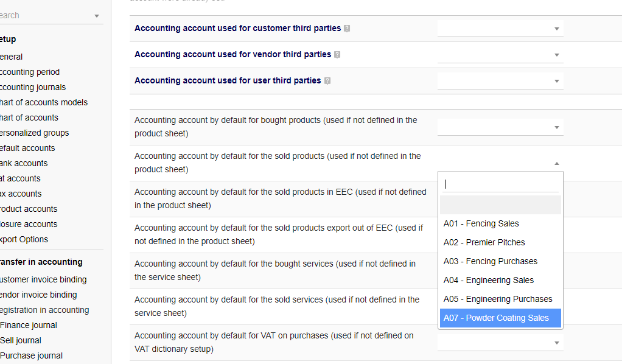The image size is (622, 364).
Task: Collapse the open sold products account dropdown
Action: pos(500,163)
